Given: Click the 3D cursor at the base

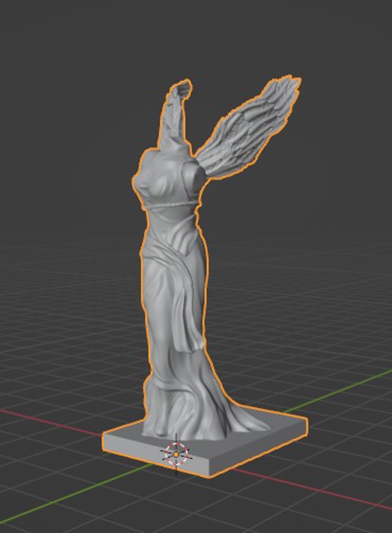Looking at the screenshot, I should point(176,454).
